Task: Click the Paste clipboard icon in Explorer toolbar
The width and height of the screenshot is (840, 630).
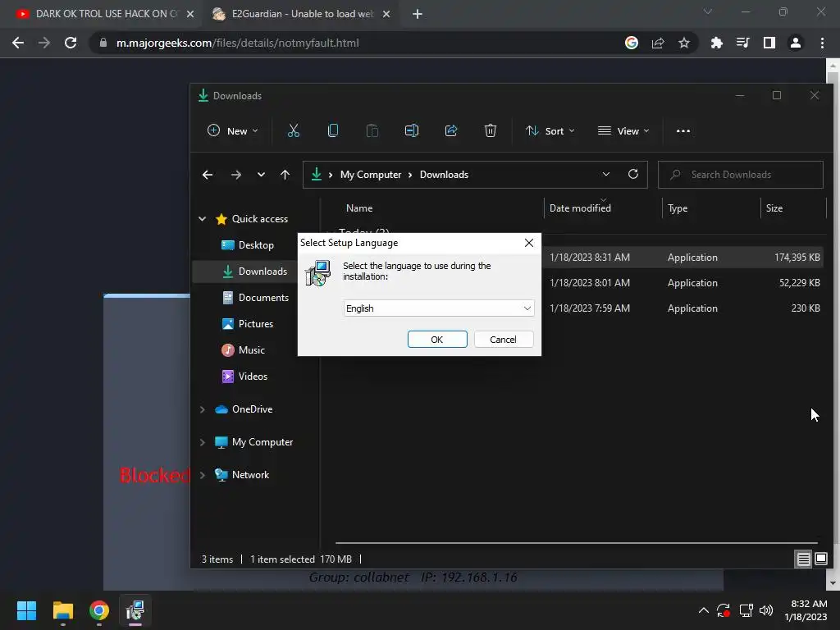Action: pyautogui.click(x=372, y=130)
